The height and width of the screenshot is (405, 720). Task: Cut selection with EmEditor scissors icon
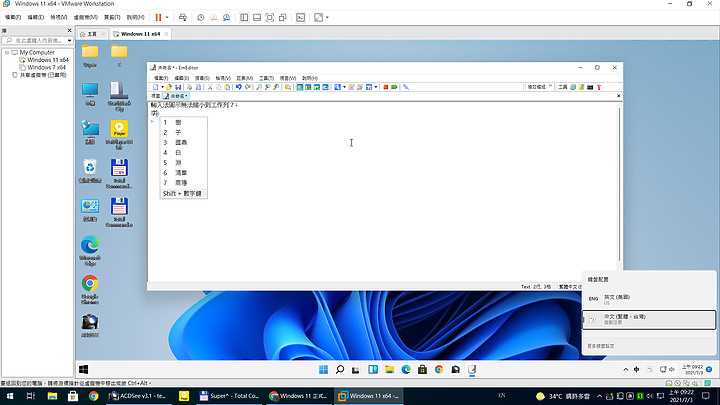point(210,87)
